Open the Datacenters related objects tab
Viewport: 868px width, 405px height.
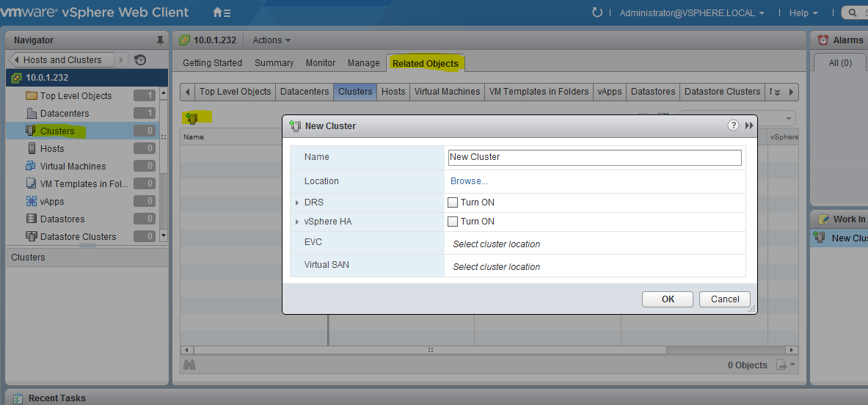(304, 92)
